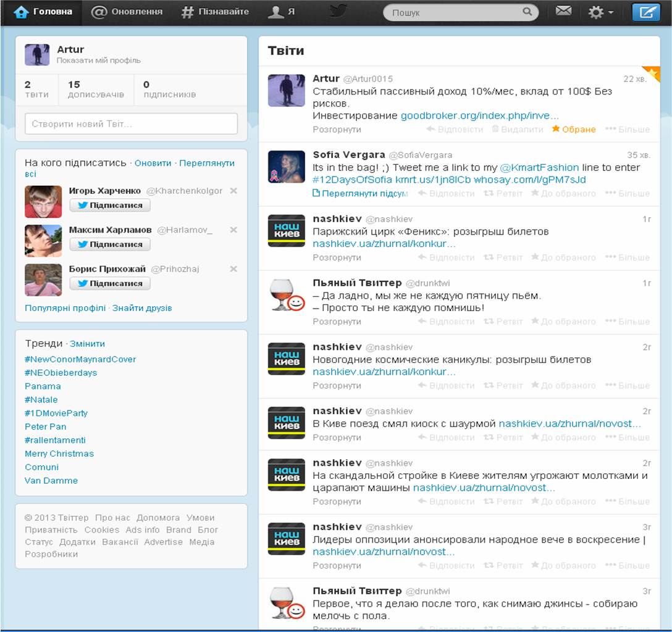Favorite the Да ладно tweet by Пьяный Твиттер

563,321
